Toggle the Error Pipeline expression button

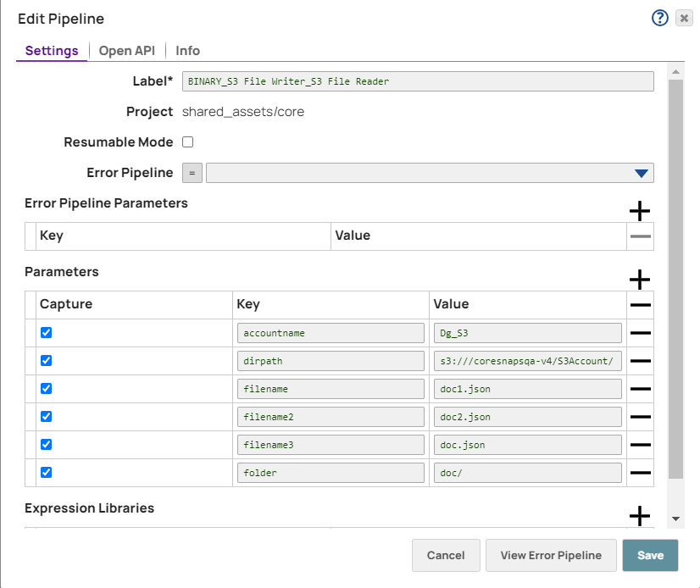coord(192,173)
